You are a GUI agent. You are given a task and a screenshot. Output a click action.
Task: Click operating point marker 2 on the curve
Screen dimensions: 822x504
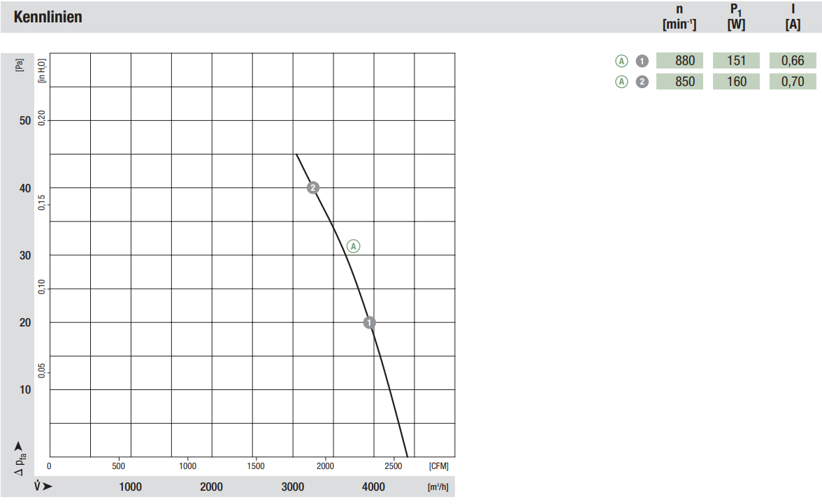(313, 188)
